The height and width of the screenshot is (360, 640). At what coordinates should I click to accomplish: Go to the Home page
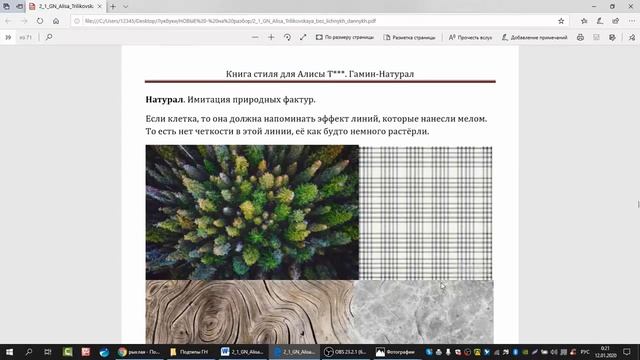[56, 21]
